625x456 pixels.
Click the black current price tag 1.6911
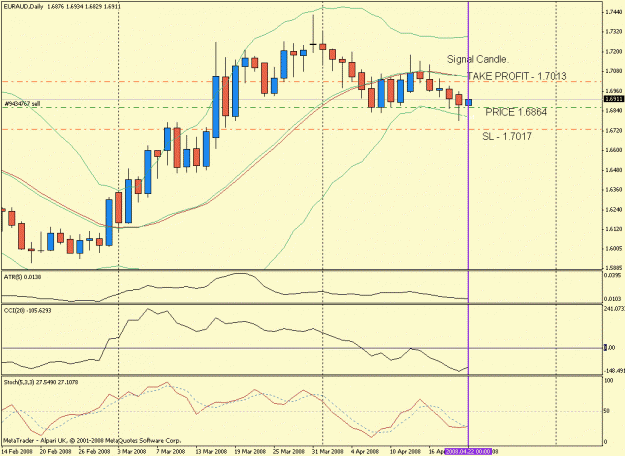point(613,99)
